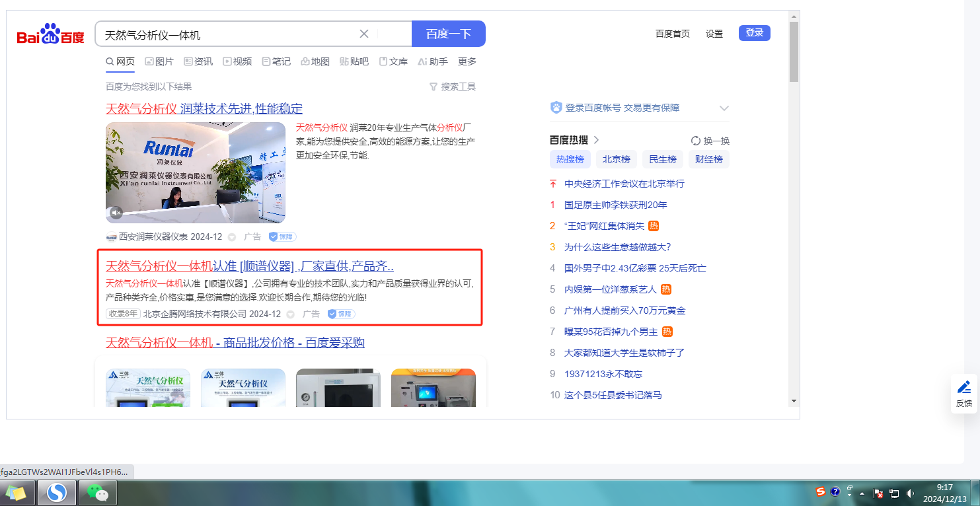Open the Ai 助手 tab
The image size is (980, 506).
(x=433, y=61)
